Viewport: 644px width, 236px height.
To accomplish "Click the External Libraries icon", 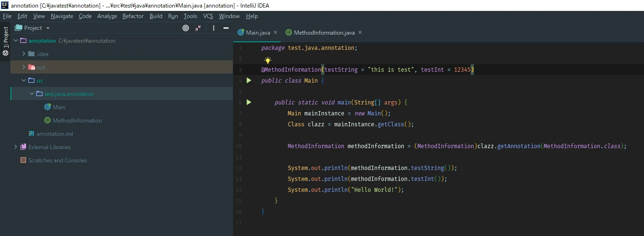I will click(23, 147).
